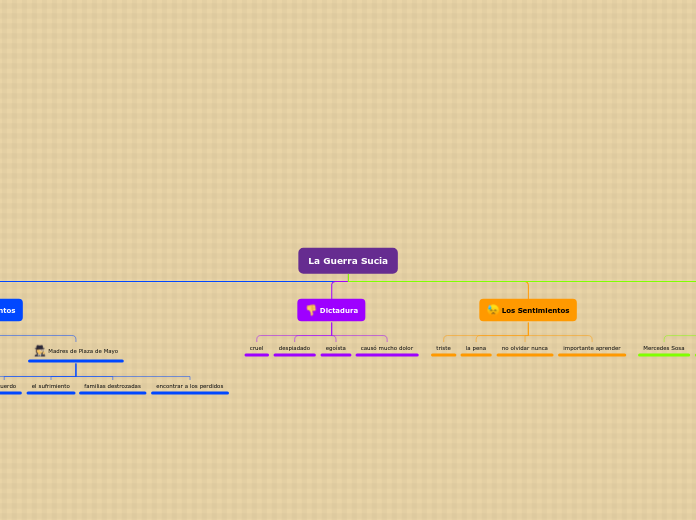Click the hat-wearing figure icon beside Madres de Plaza de Mayo
Viewport: 696px width, 520px height.
tap(40, 350)
